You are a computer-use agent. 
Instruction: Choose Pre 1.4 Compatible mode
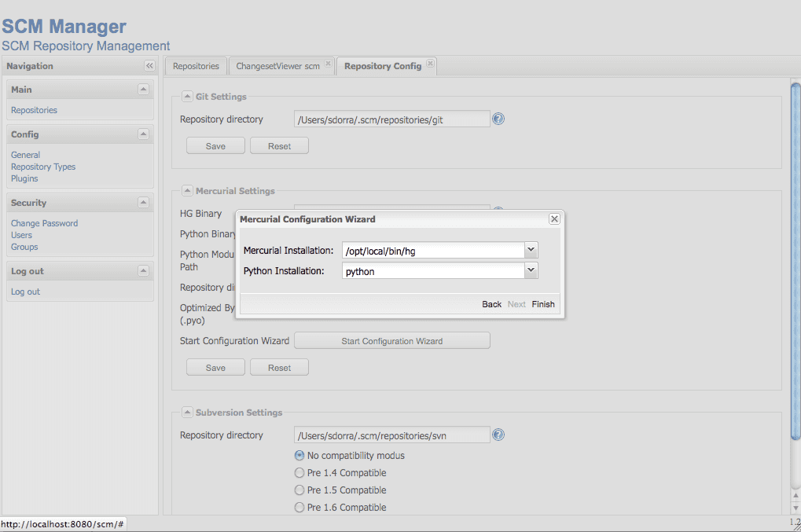click(x=299, y=472)
